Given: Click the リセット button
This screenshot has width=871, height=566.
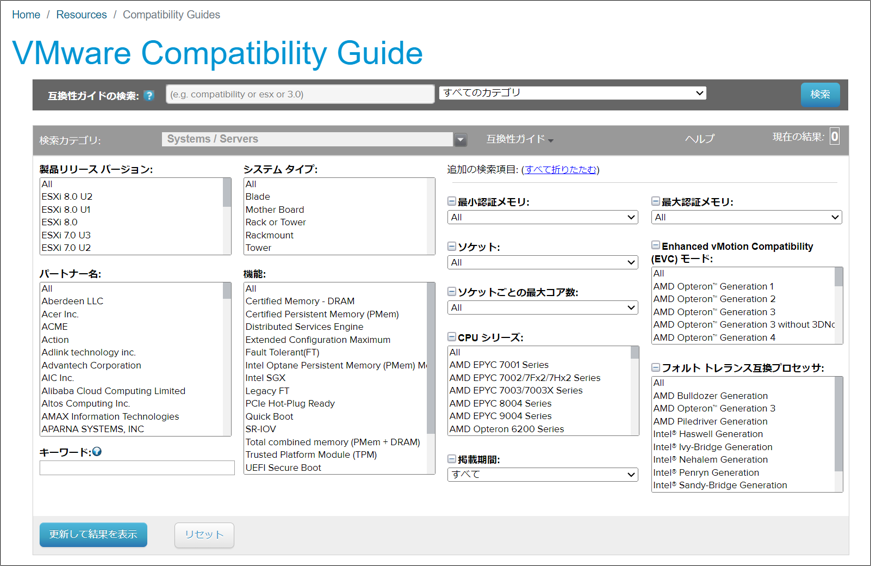Looking at the screenshot, I should pos(204,535).
